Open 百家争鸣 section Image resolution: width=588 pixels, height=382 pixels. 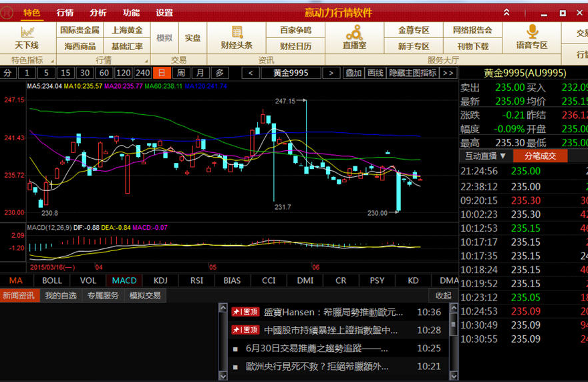coord(295,30)
